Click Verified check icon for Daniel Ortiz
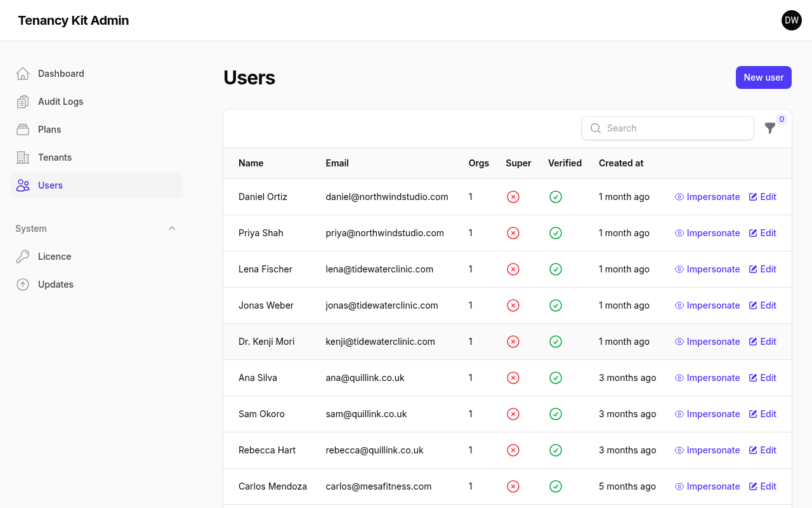The height and width of the screenshot is (508, 812). pos(556,197)
